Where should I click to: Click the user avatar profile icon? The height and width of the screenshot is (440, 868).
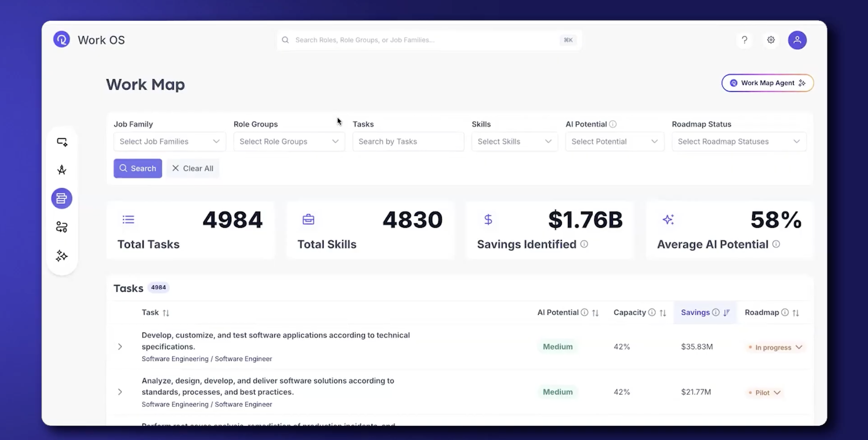(x=797, y=40)
